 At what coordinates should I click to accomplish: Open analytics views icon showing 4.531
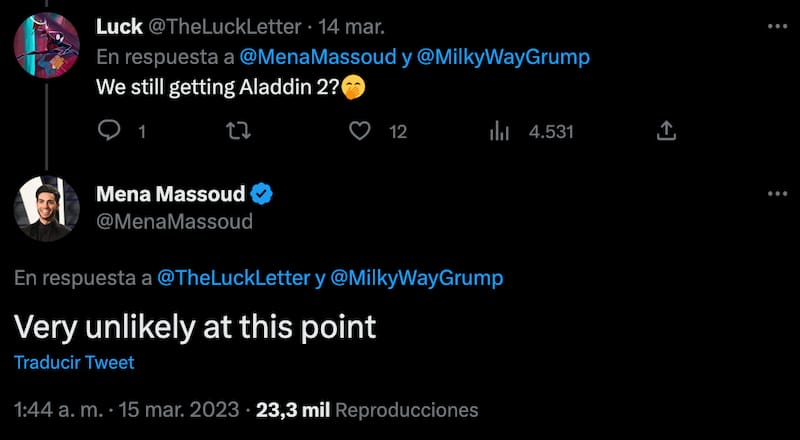tap(497, 131)
